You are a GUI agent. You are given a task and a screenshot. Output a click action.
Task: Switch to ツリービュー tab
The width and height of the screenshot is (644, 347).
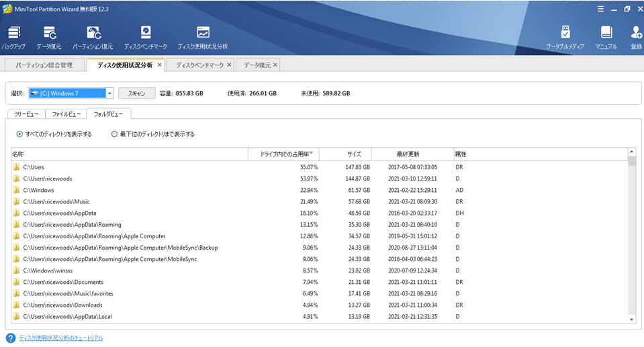click(26, 114)
